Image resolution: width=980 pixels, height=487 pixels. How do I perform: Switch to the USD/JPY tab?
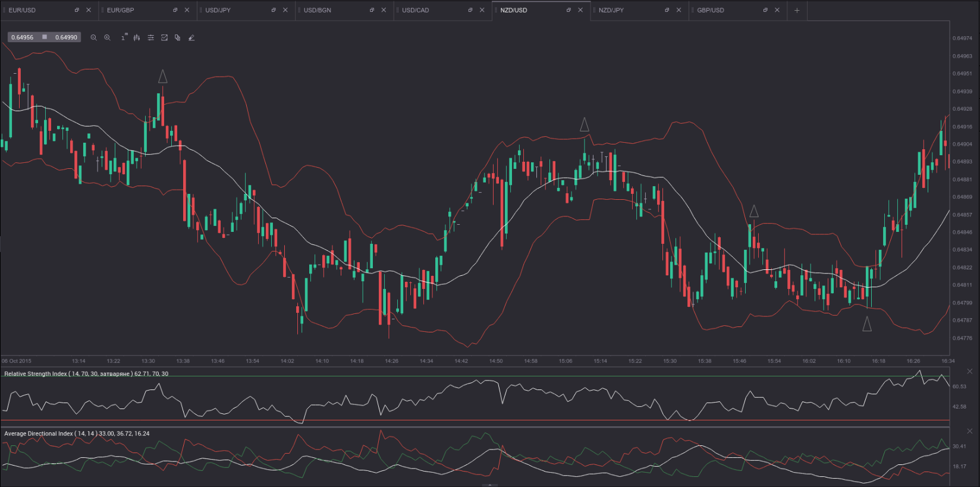[x=218, y=10]
